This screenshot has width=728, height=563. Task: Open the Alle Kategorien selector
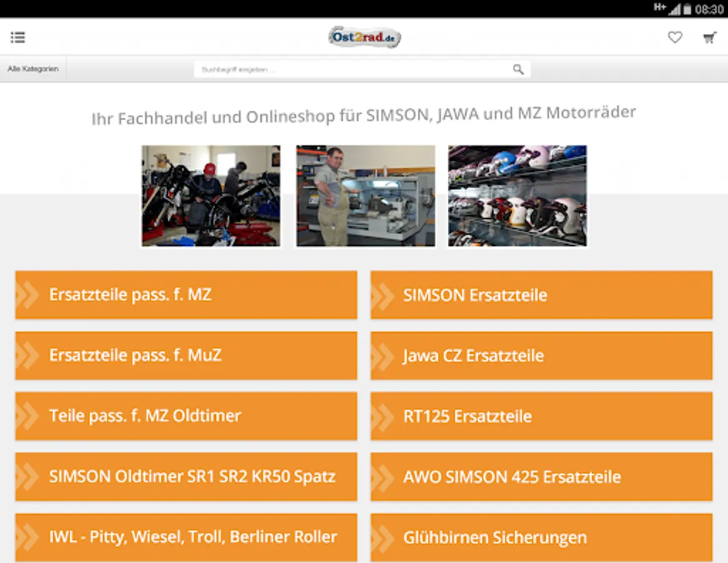pos(33,69)
